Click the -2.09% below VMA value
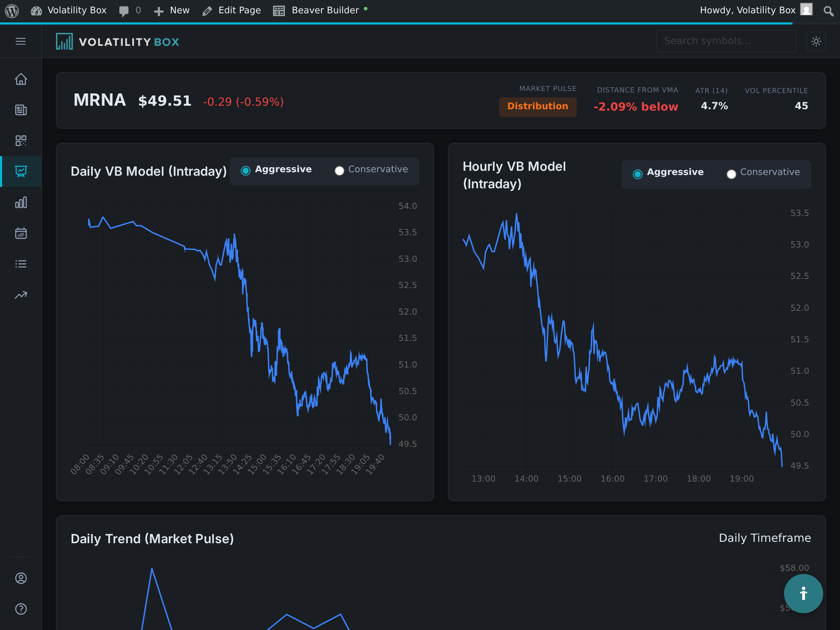This screenshot has width=840, height=630. coord(636,107)
